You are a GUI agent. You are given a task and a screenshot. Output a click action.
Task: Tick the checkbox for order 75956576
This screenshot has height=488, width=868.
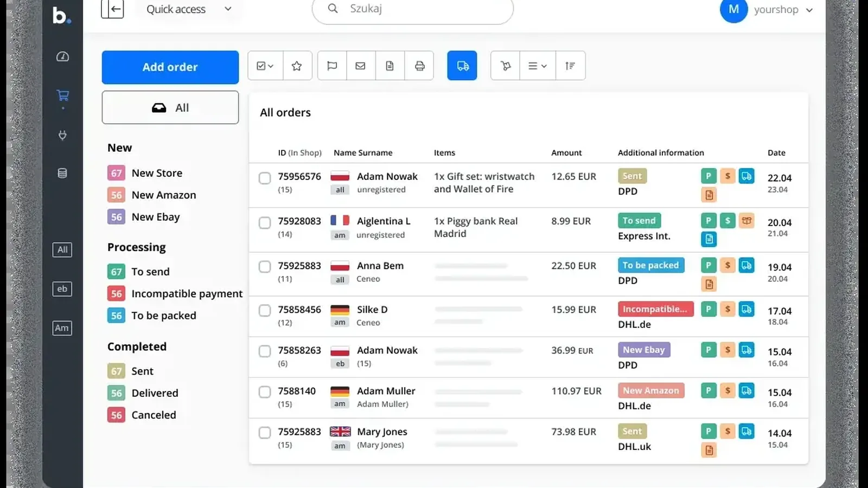[265, 178]
